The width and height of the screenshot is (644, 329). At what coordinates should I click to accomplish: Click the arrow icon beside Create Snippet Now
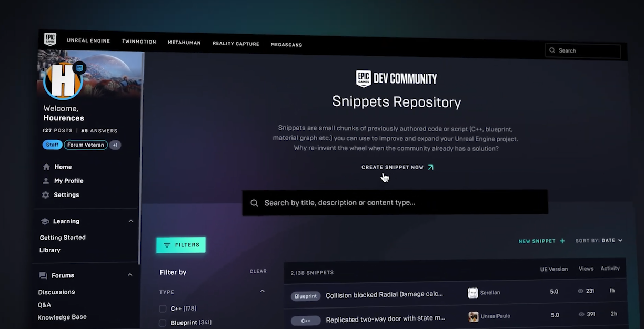point(430,167)
